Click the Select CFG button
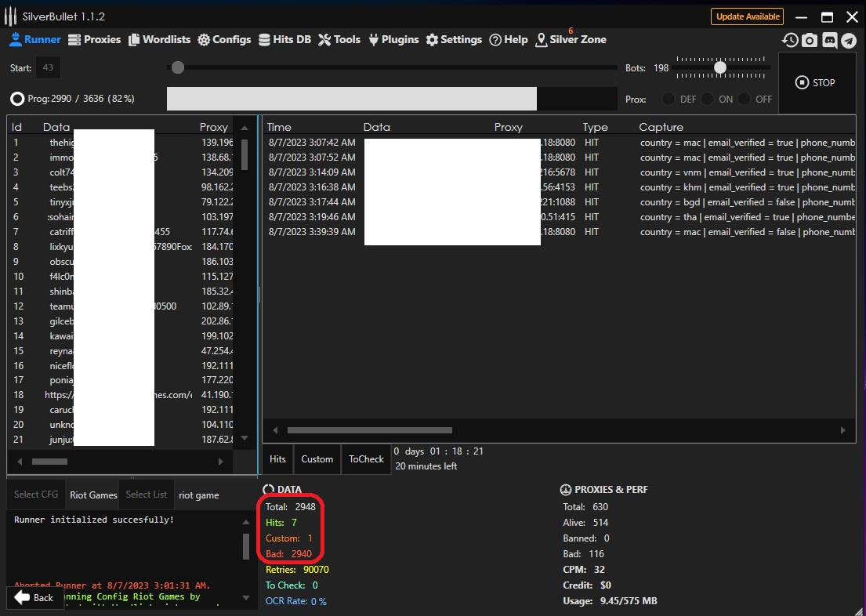This screenshot has height=616, width=866. (x=36, y=495)
